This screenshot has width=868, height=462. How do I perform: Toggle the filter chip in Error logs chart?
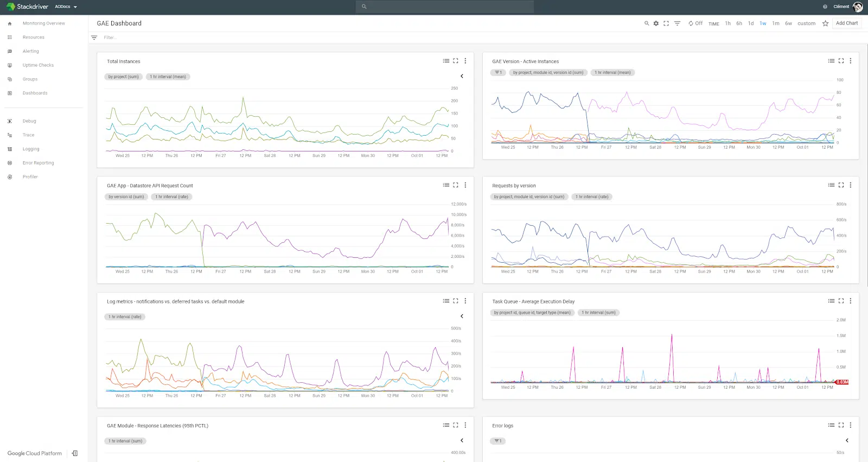pyautogui.click(x=497, y=441)
